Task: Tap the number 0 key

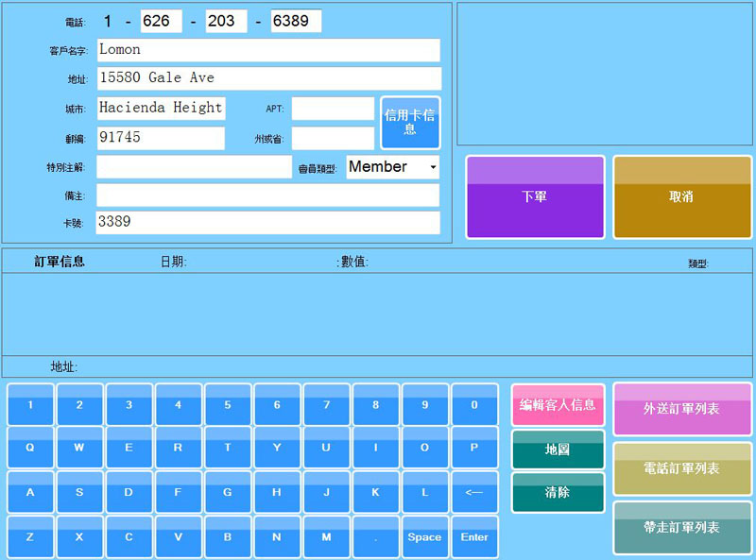Action: click(474, 404)
